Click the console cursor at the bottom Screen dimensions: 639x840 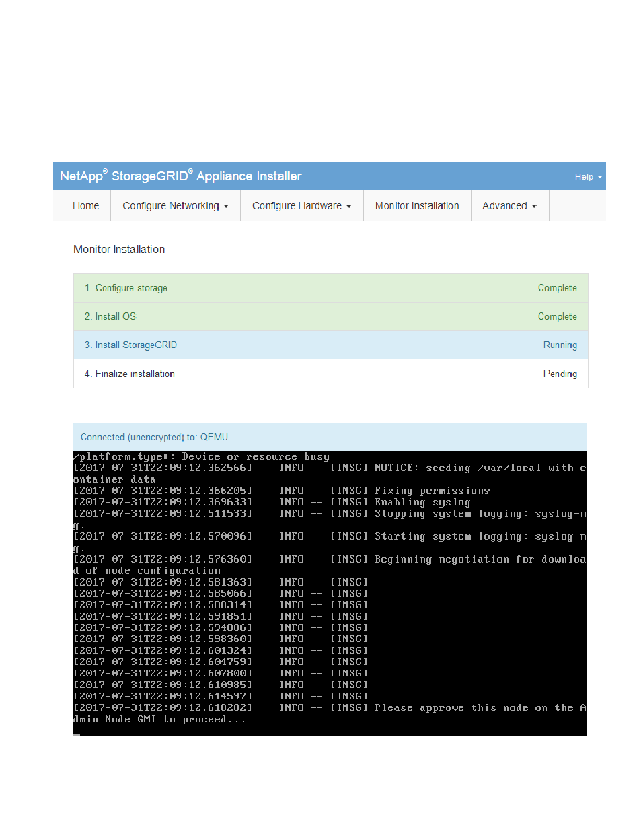(77, 734)
